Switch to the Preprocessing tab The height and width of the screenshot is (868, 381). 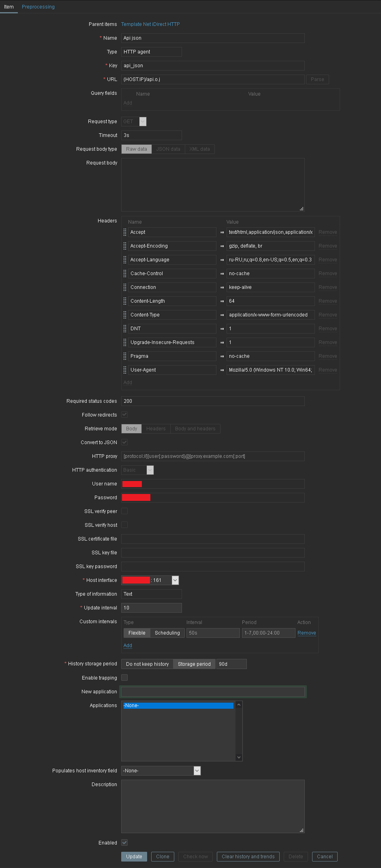pos(38,7)
